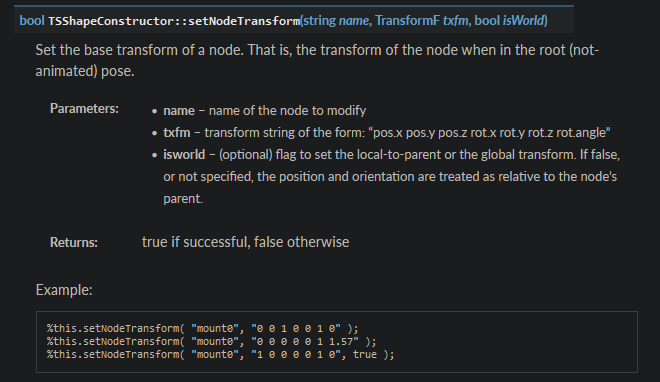
Task: Select the bold 'txfm' parameter entry
Action: (x=177, y=133)
